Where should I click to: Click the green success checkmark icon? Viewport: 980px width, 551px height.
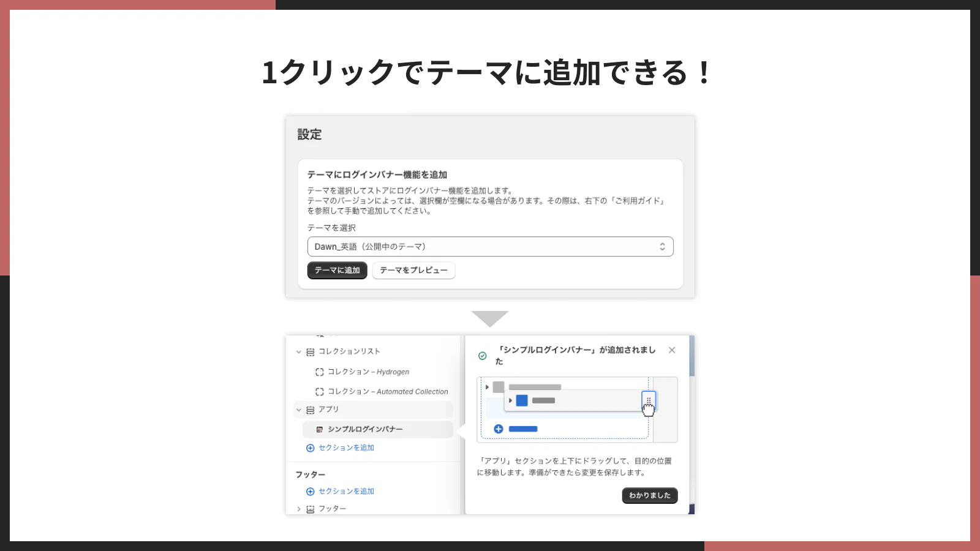click(x=483, y=356)
